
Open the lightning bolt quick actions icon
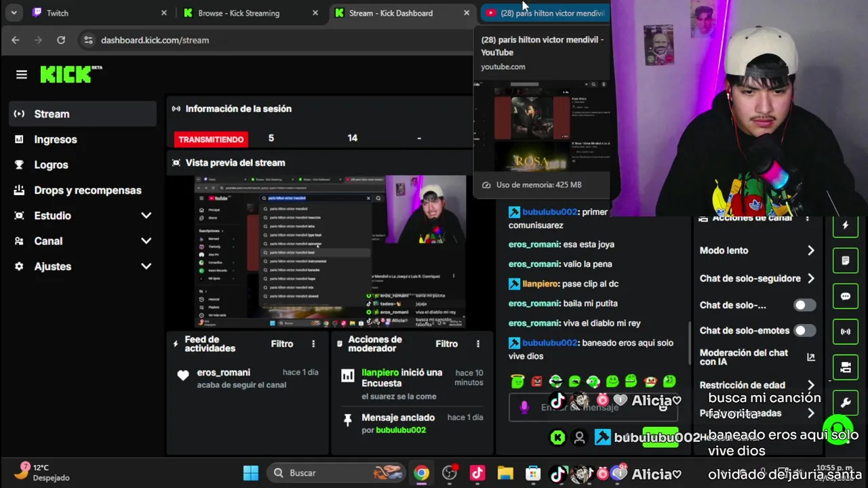(846, 226)
